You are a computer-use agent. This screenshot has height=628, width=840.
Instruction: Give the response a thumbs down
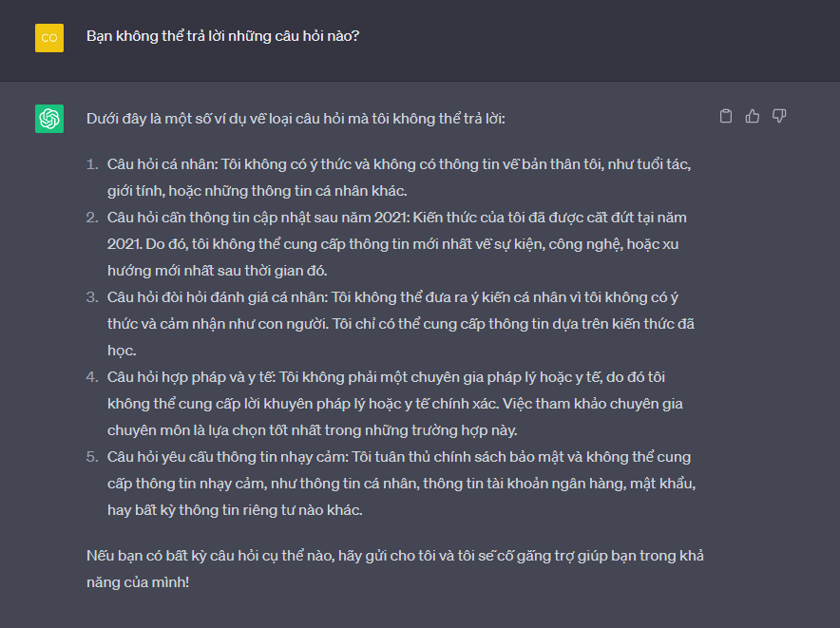click(779, 116)
